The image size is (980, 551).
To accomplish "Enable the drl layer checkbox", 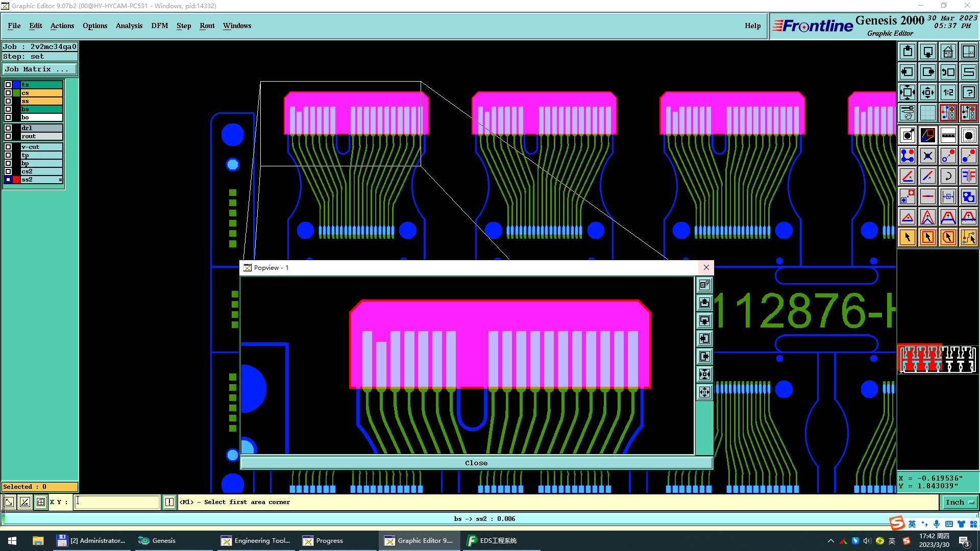I will coord(8,128).
